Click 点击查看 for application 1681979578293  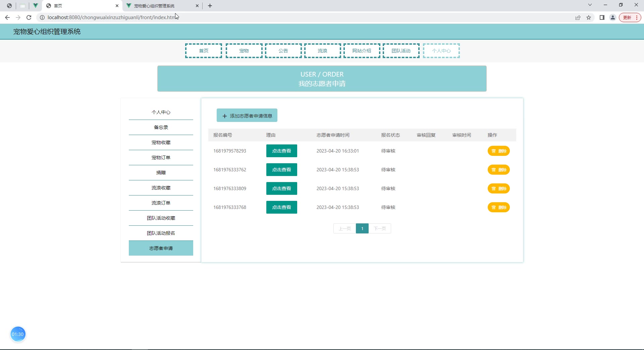click(x=281, y=151)
